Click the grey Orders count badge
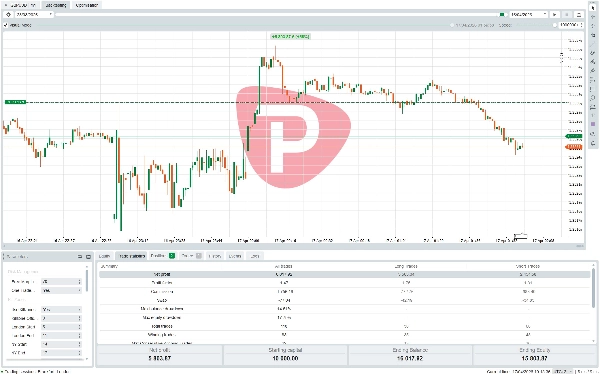Screen dimensions: 600x374 pos(199,256)
